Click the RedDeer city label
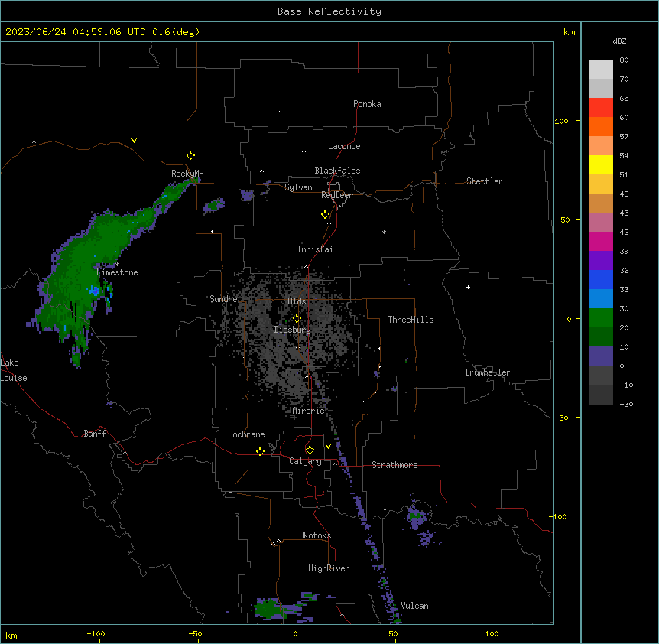The height and width of the screenshot is (644, 659). click(336, 195)
